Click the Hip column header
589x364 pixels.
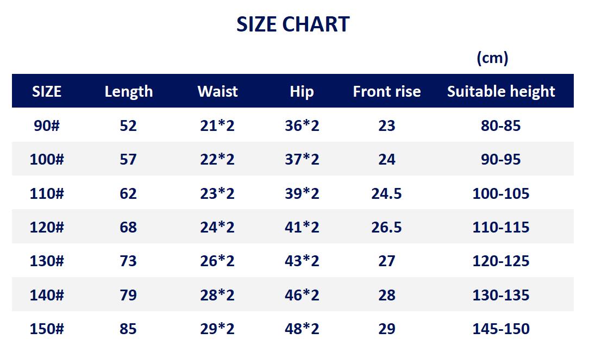(302, 92)
